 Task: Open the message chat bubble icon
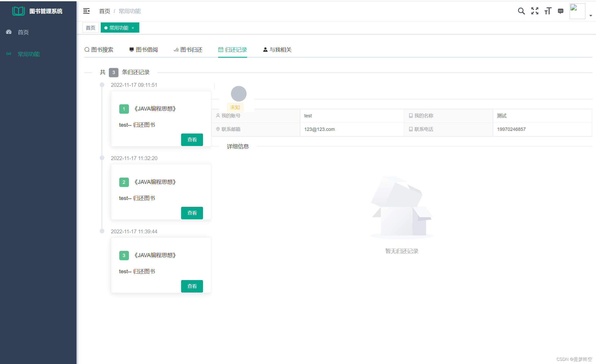[x=561, y=11]
